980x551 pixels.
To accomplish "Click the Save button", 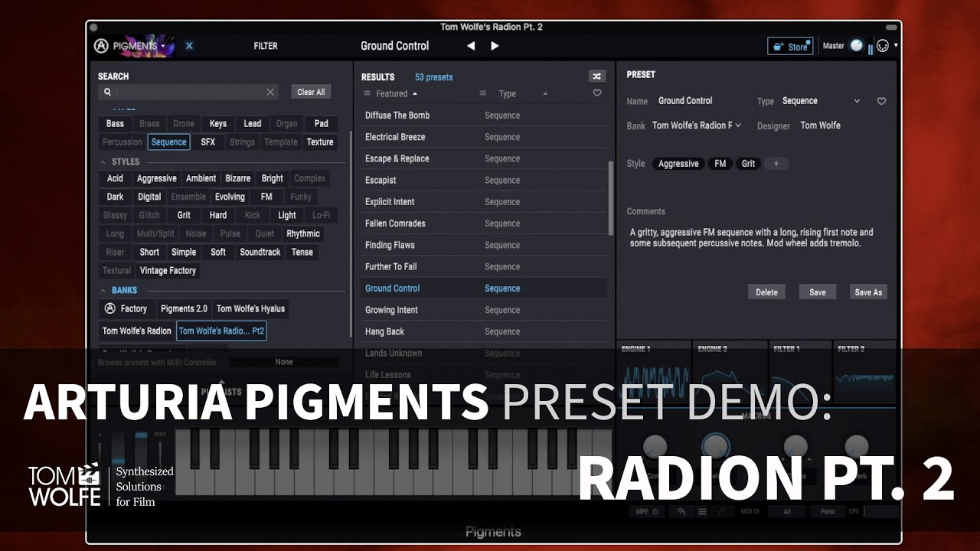I will (x=818, y=292).
